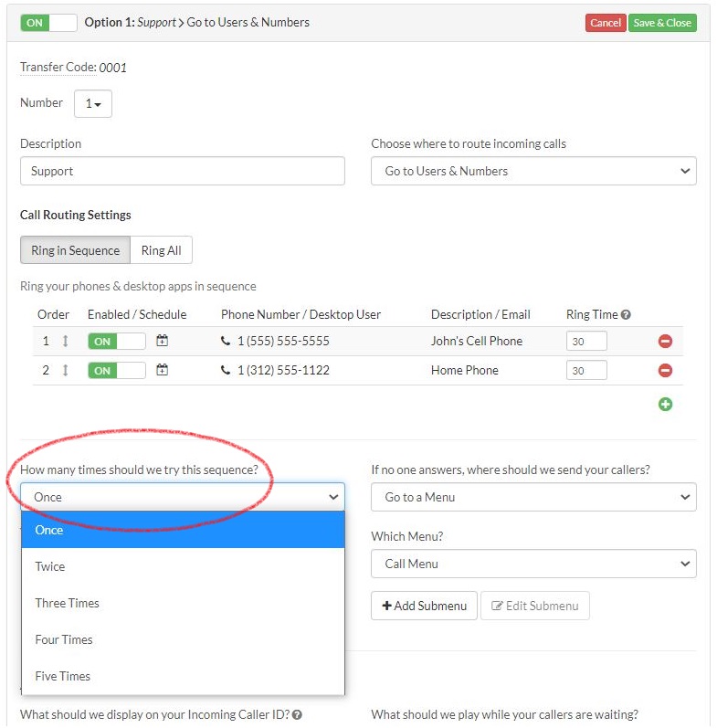The height and width of the screenshot is (728, 717).
Task: Click the Save & Close button
Action: pyautogui.click(x=662, y=23)
